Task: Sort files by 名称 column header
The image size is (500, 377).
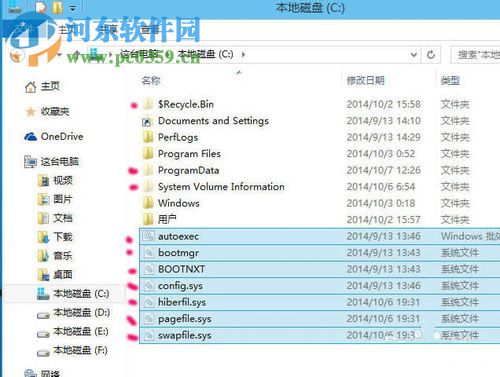Action: tap(151, 80)
